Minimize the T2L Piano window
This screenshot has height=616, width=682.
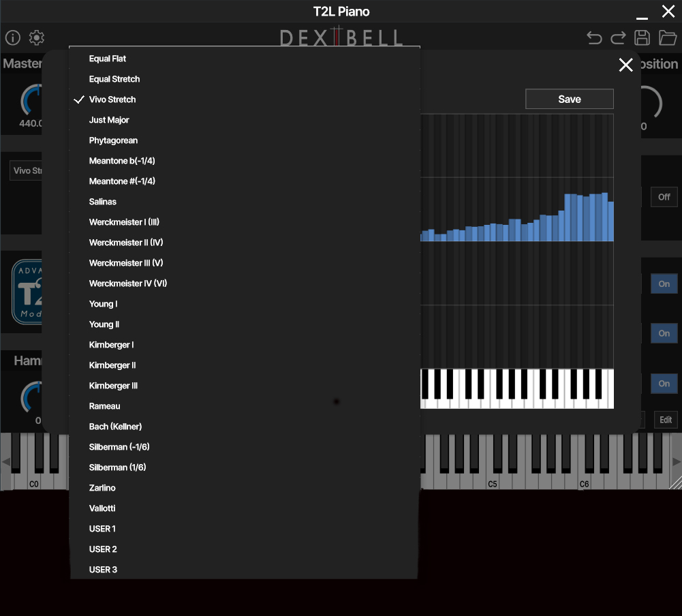pos(642,18)
